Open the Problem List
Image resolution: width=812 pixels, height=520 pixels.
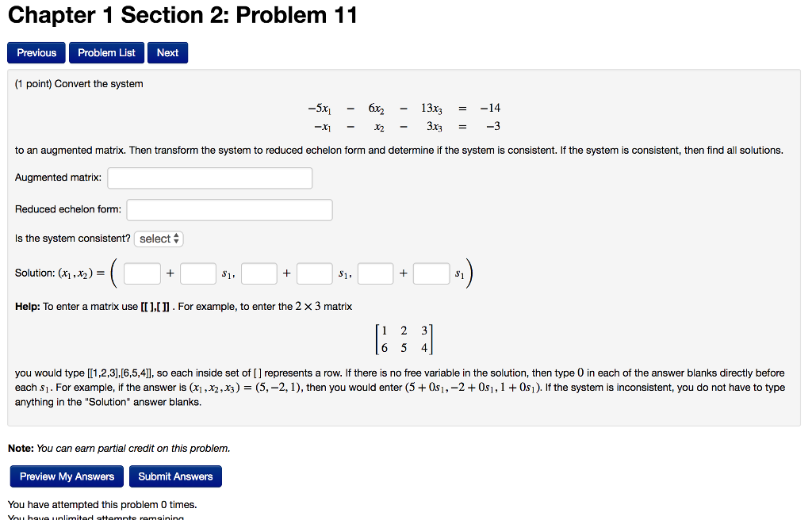(x=105, y=52)
